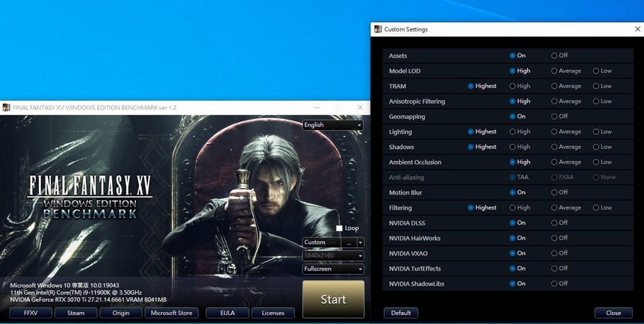Image resolution: width=644 pixels, height=324 pixels.
Task: Open the Licenses button
Action: coord(273,313)
